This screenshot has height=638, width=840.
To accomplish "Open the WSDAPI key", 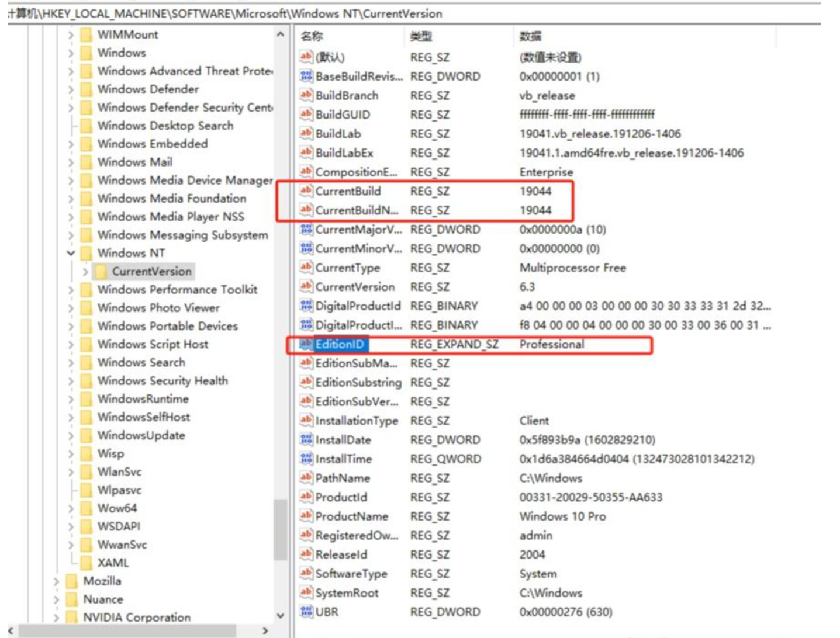I will (x=119, y=526).
